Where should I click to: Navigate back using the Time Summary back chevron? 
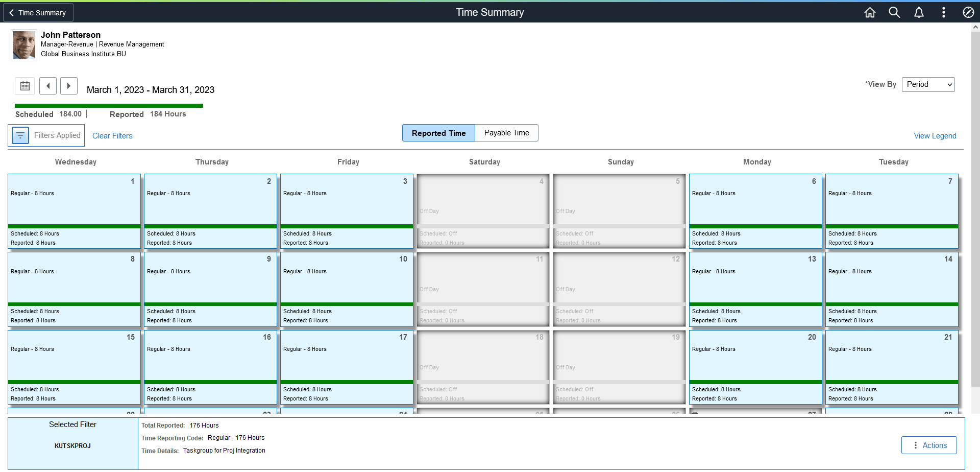point(11,12)
